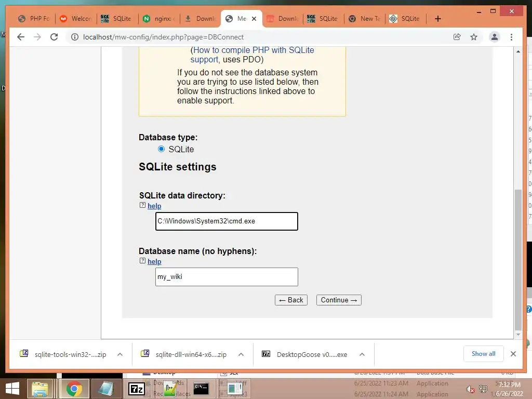The width and height of the screenshot is (532, 399).
Task: Switch to Download tab next to nginx
Action: 200,19
